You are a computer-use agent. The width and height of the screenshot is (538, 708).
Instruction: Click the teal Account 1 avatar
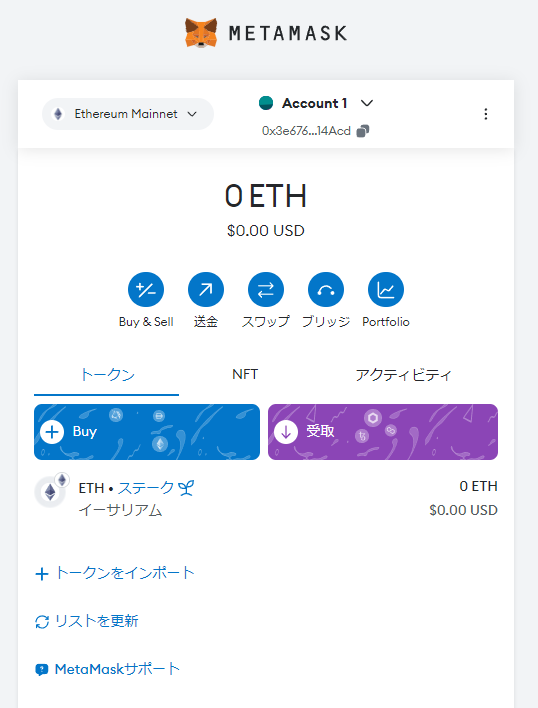266,103
